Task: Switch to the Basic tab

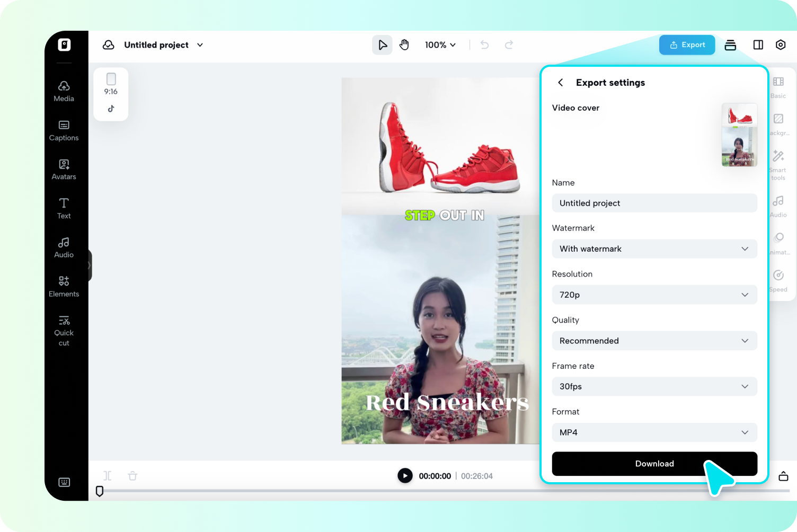Action: [x=778, y=87]
